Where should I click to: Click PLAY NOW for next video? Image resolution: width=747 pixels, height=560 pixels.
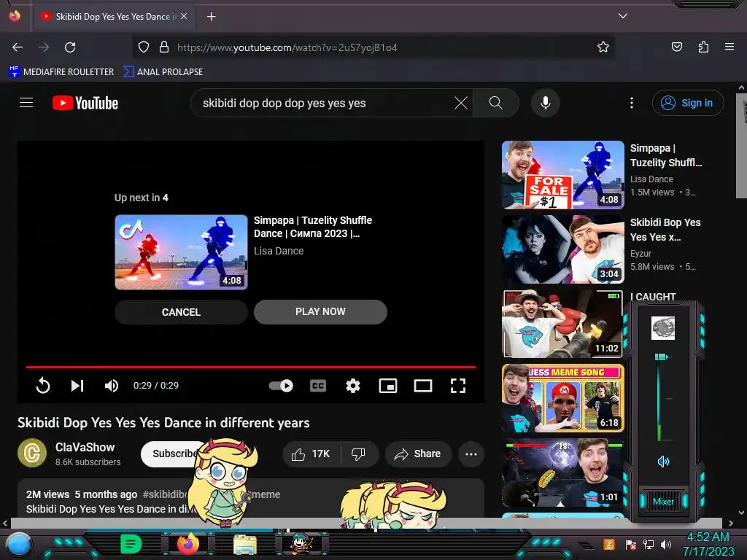(320, 312)
